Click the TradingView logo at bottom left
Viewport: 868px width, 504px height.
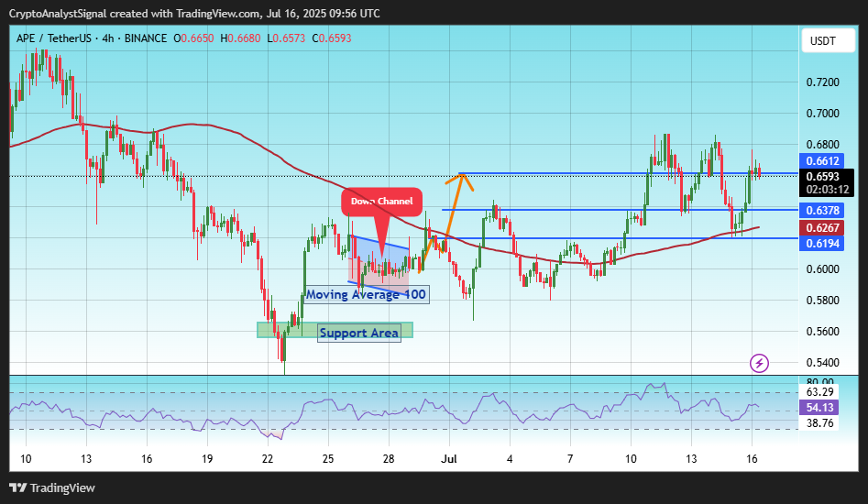[x=52, y=488]
